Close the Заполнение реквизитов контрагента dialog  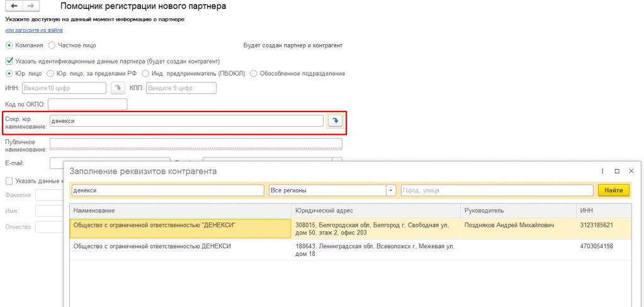coord(632,171)
